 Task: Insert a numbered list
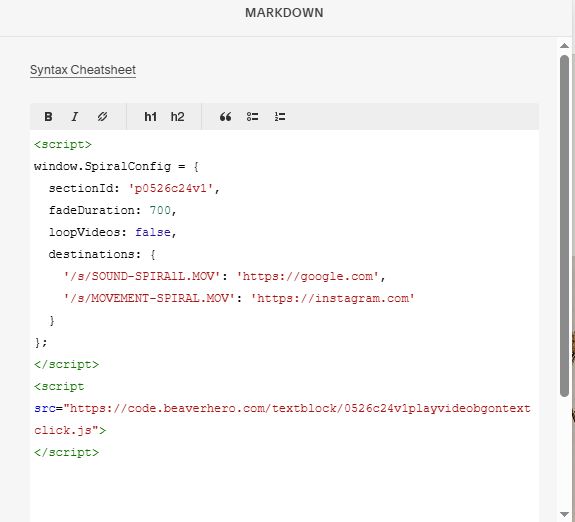(280, 117)
